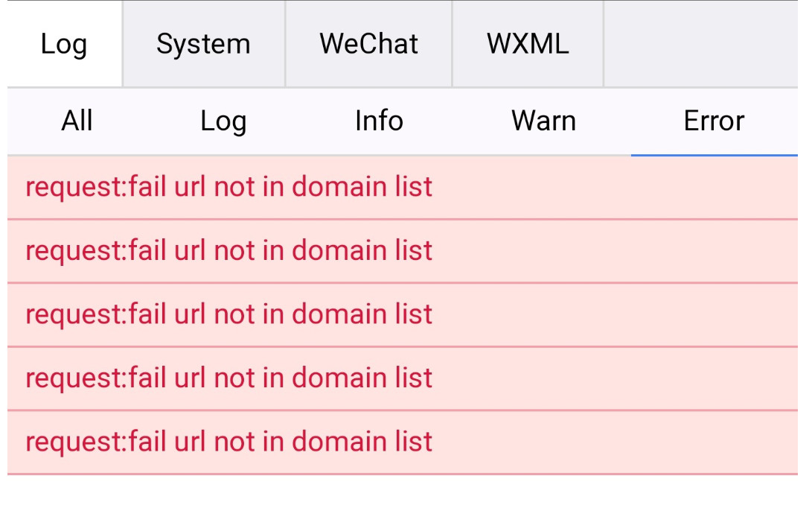Screen dimensions: 812x505
Task: Tap the third error log row
Action: tap(228, 314)
